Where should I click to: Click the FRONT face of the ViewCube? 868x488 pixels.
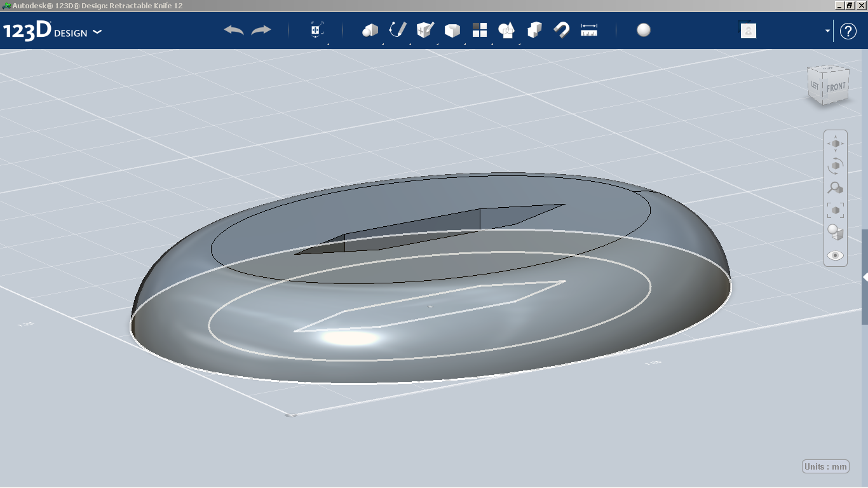(835, 85)
